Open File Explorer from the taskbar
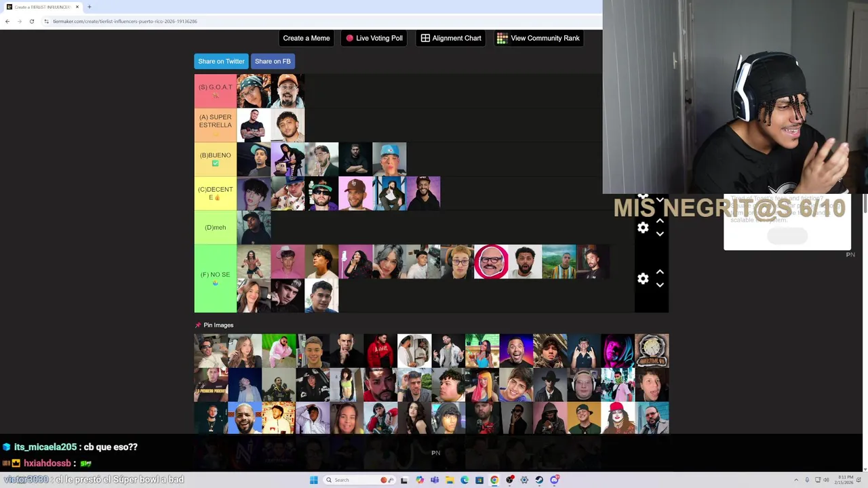Image resolution: width=868 pixels, height=488 pixels. (450, 480)
